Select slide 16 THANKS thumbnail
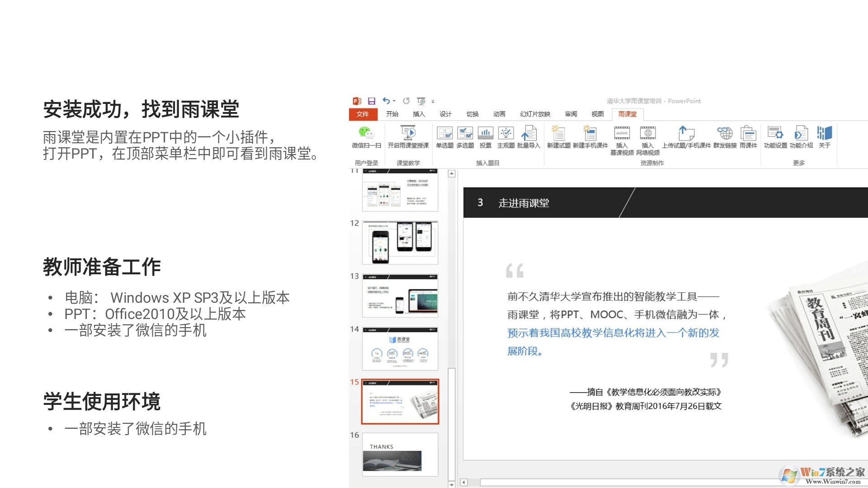This screenshot has width=868, height=488. (x=400, y=455)
